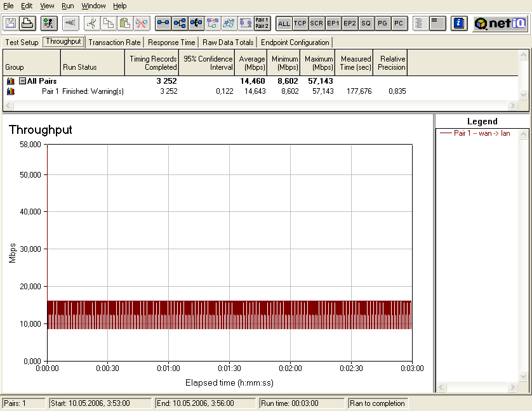532x411 pixels.
Task: Open the blue info help icon
Action: (x=459, y=23)
